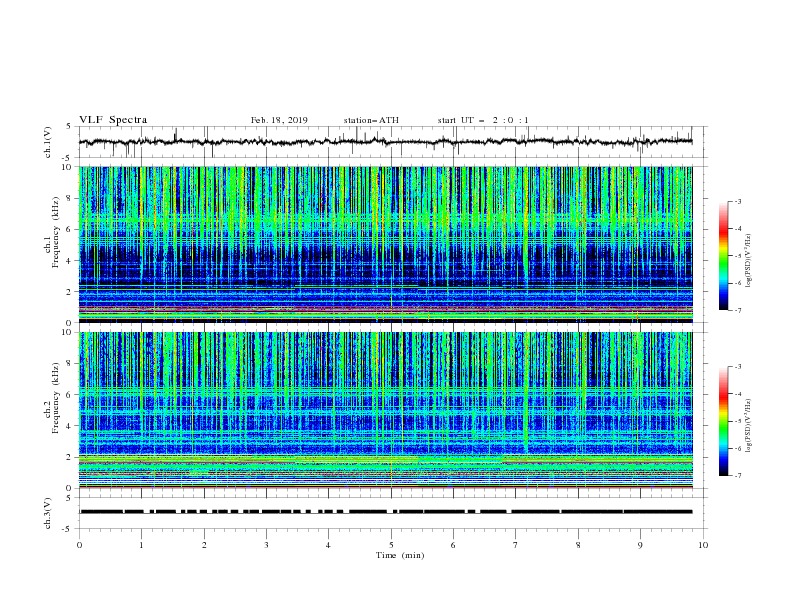Click time axis tick label "9" at bottom
This screenshot has width=792, height=612.
(640, 545)
